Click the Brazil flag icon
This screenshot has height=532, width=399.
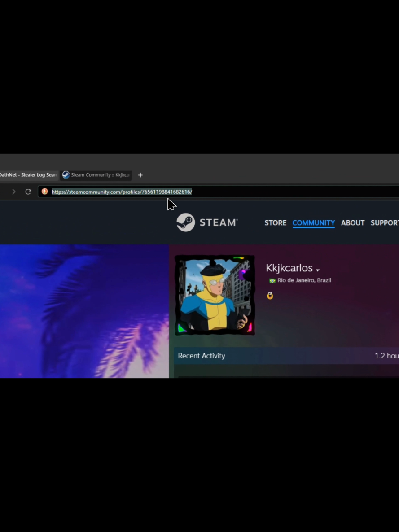272,281
